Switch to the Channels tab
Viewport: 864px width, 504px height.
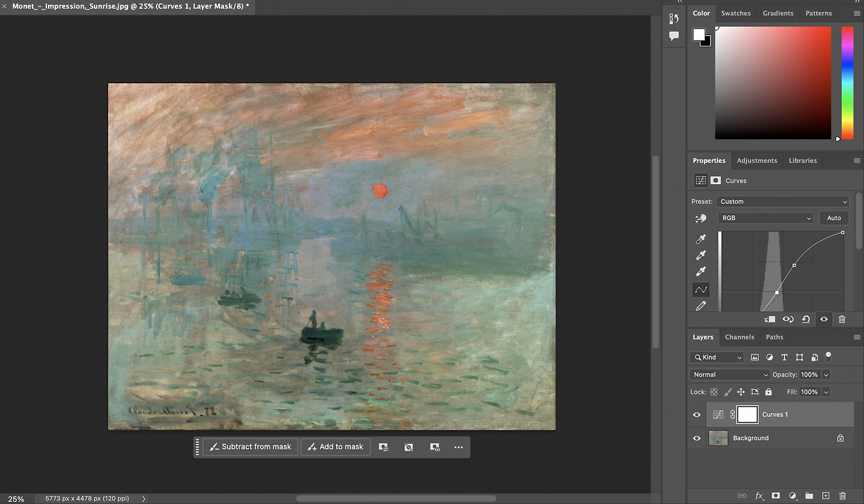pos(739,337)
